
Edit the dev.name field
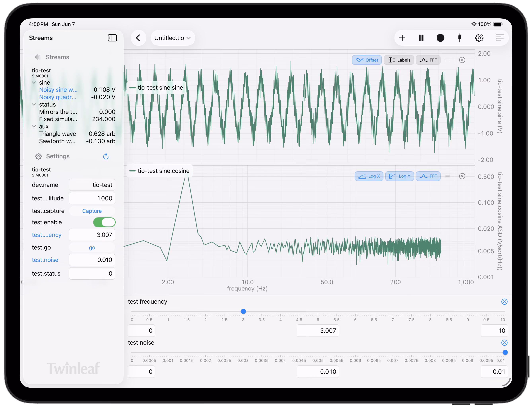pos(92,185)
